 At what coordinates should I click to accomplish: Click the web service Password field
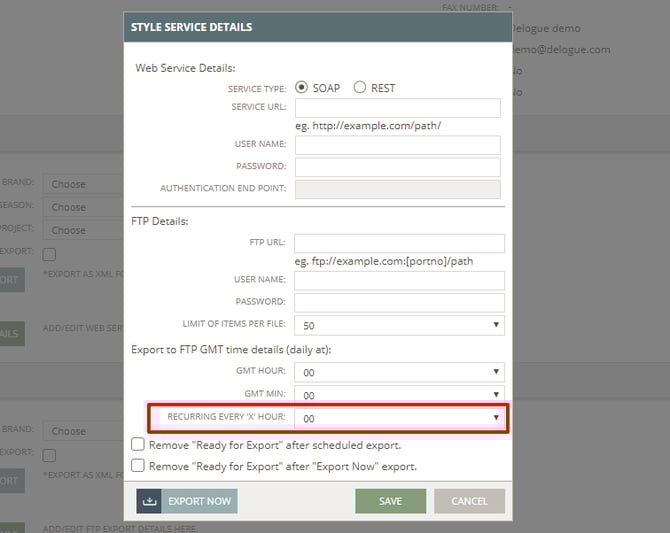point(397,167)
